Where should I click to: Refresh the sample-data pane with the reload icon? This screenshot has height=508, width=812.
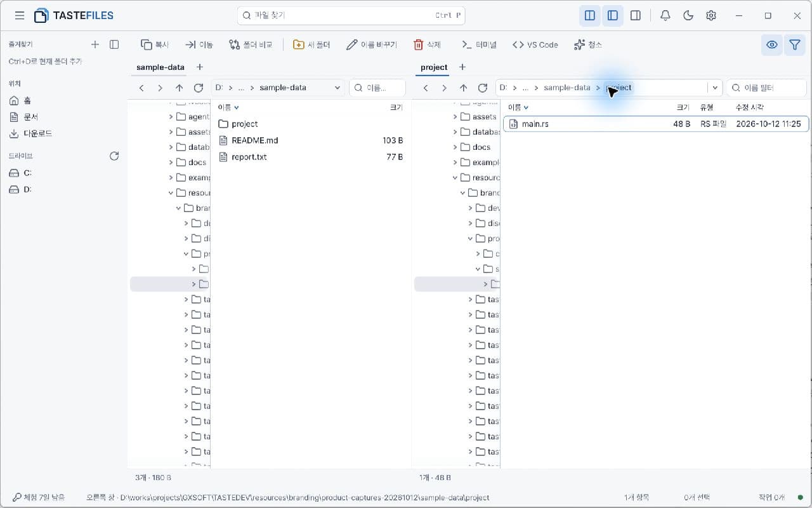pyautogui.click(x=199, y=88)
